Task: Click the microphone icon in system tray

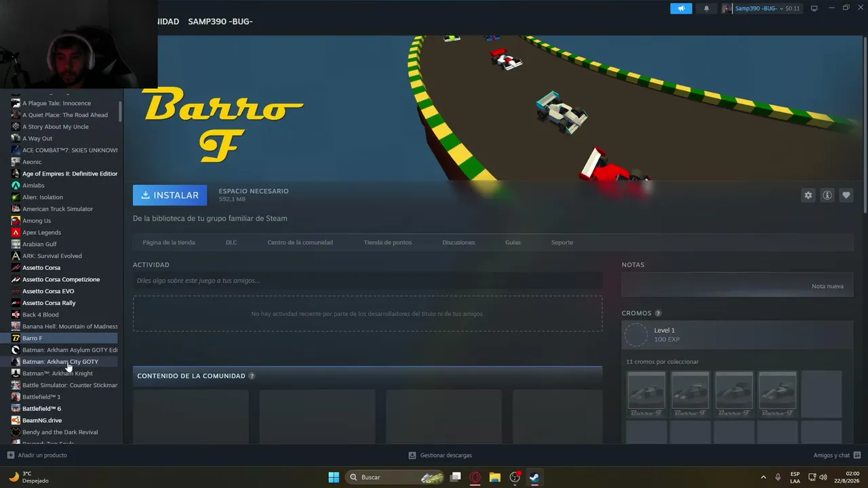Action: click(778, 477)
